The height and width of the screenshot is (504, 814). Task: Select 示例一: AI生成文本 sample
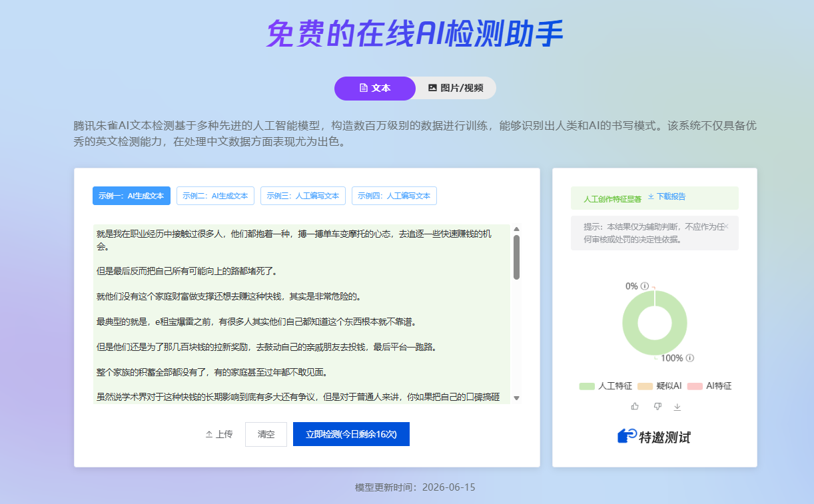[x=131, y=196]
